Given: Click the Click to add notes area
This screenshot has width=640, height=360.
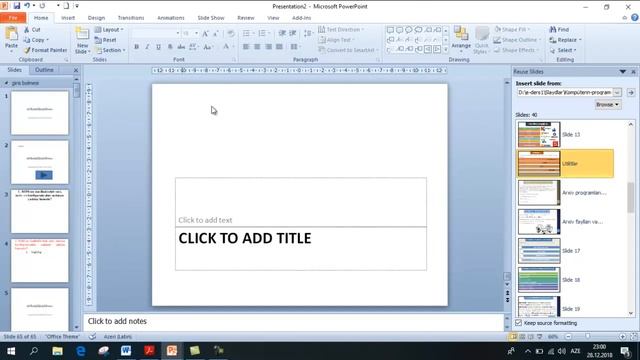Looking at the screenshot, I should pyautogui.click(x=294, y=321).
